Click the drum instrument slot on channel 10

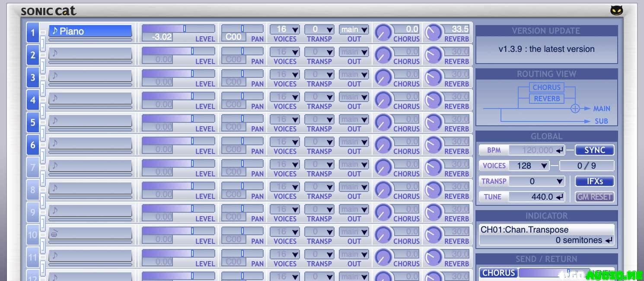[x=90, y=233]
